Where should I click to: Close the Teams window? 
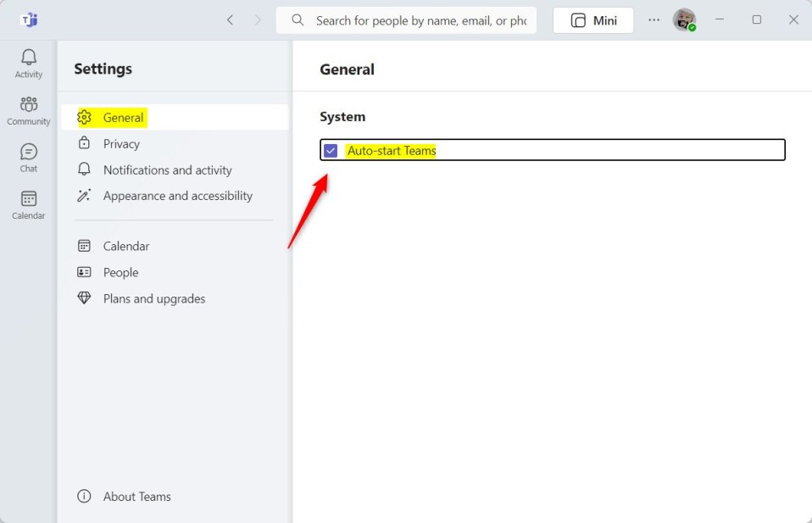(x=793, y=19)
